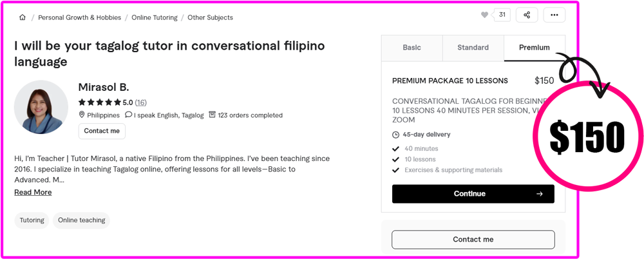This screenshot has width=644, height=259.
Task: Click the black Continue button
Action: point(473,194)
